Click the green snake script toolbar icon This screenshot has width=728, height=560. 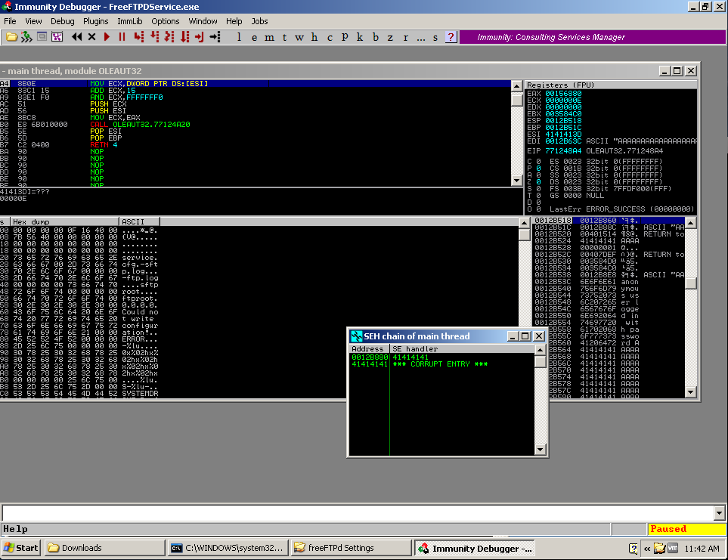coord(26,36)
